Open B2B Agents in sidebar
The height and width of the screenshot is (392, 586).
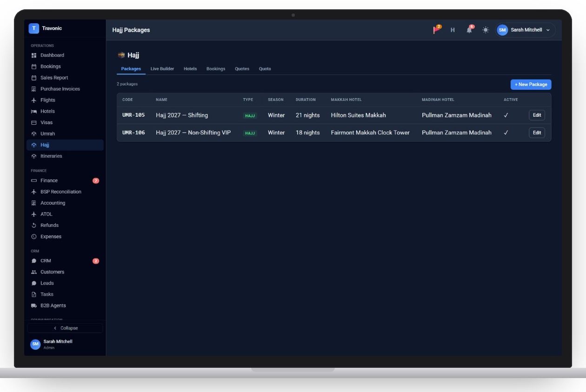[x=65, y=306]
